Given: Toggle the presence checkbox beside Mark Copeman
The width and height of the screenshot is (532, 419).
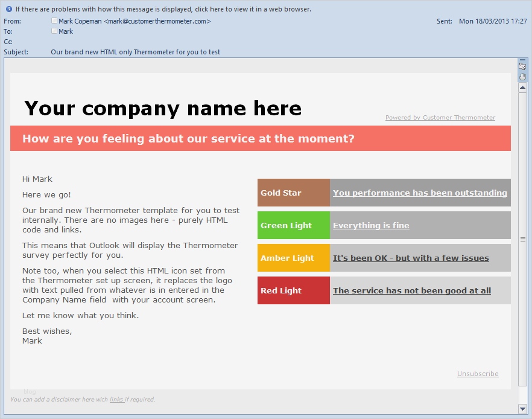Looking at the screenshot, I should click(54, 21).
